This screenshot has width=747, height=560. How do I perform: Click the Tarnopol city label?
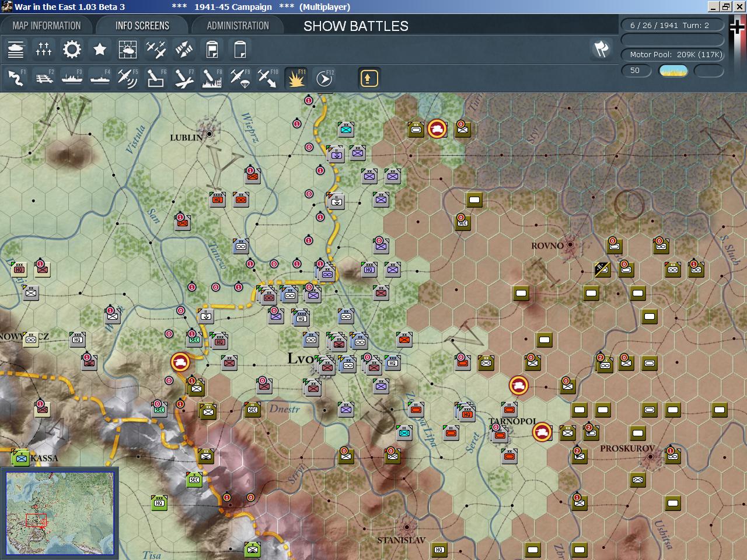512,421
